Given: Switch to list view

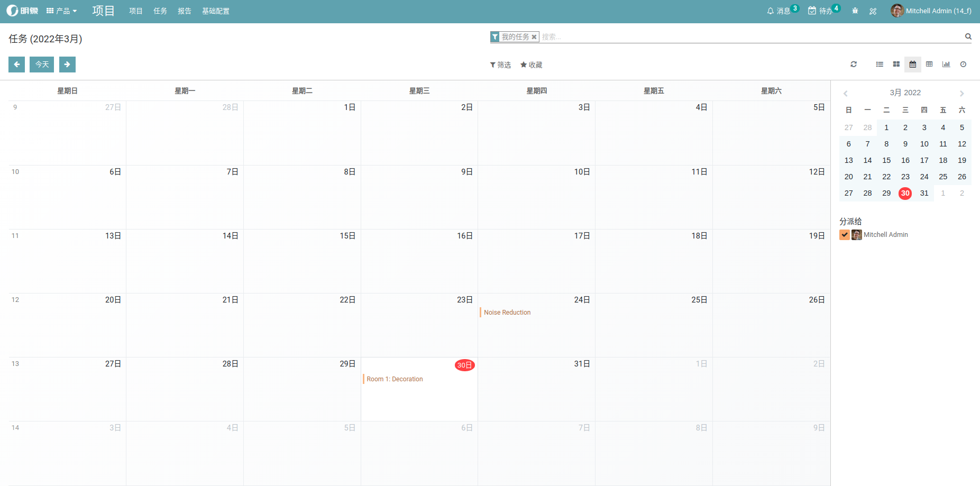Looking at the screenshot, I should tap(880, 65).
